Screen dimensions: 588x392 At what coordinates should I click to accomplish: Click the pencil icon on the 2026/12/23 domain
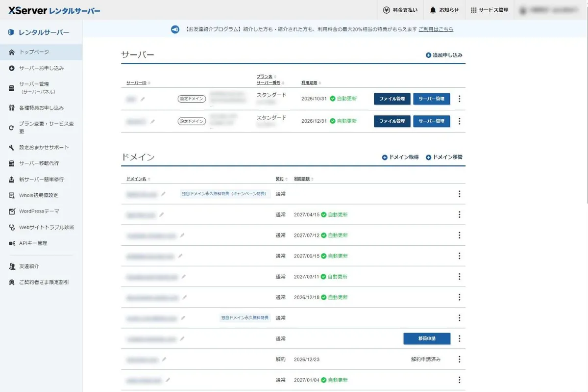tap(164, 359)
